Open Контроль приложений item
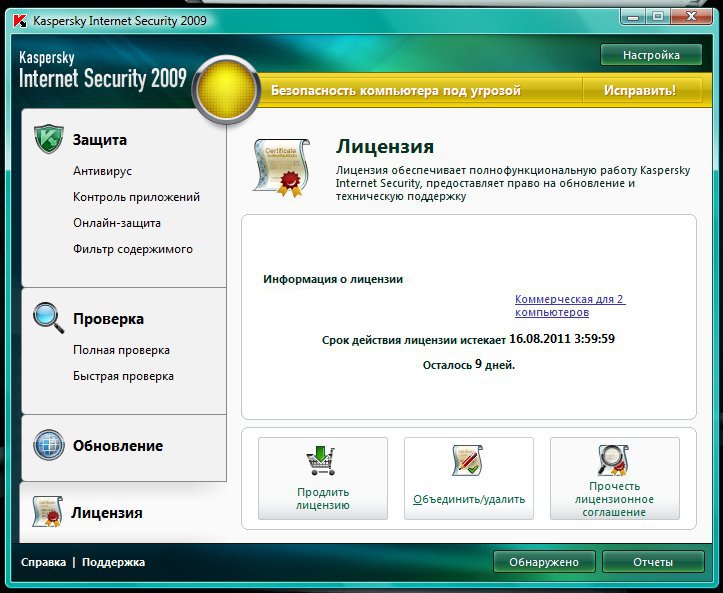 (x=136, y=197)
